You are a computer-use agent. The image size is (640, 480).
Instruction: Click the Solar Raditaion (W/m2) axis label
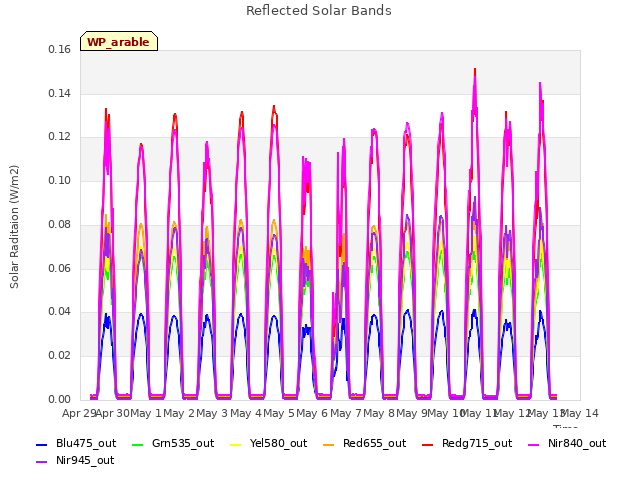(x=14, y=227)
